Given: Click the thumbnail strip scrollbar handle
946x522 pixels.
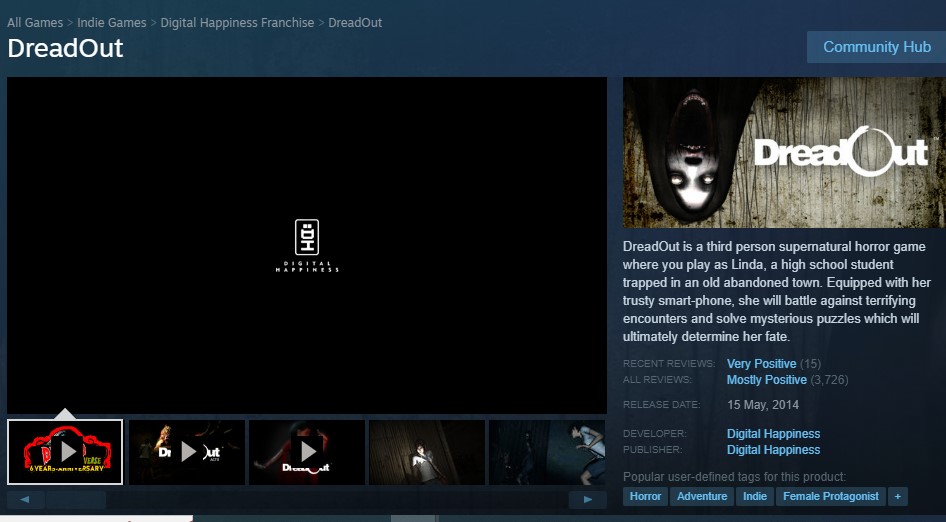Looking at the screenshot, I should click(76, 499).
